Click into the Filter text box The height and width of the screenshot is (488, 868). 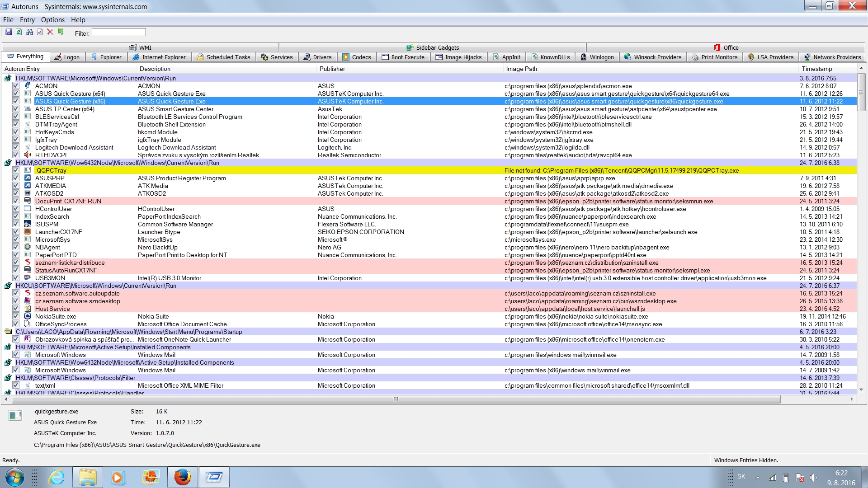118,32
